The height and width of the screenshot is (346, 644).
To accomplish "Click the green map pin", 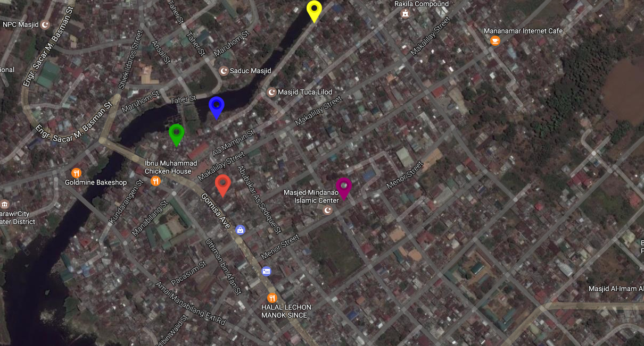I will coord(176,133).
